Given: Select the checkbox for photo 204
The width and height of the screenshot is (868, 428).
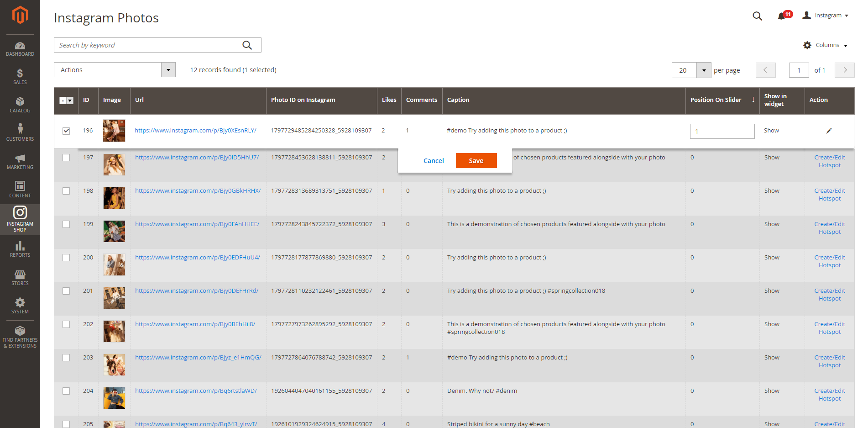Looking at the screenshot, I should pyautogui.click(x=66, y=391).
